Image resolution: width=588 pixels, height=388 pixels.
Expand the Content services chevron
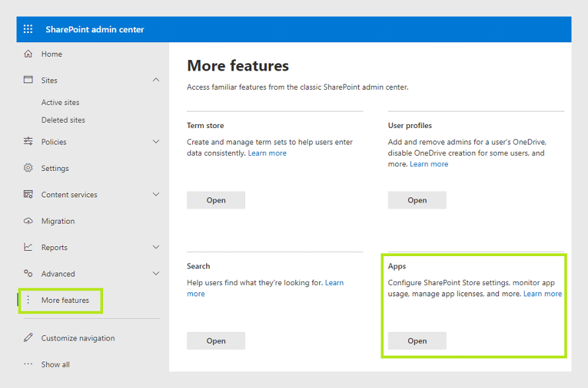(x=156, y=195)
